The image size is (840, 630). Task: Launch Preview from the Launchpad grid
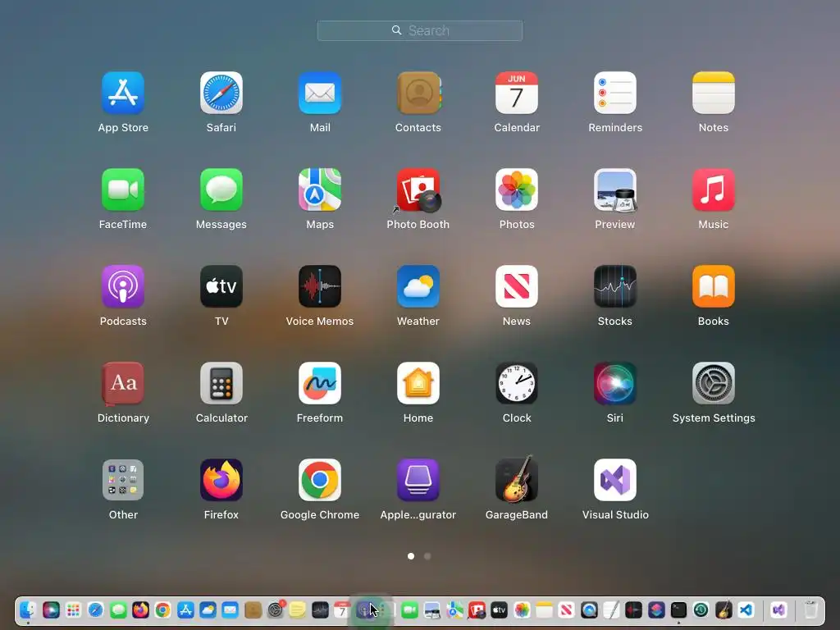click(x=615, y=189)
